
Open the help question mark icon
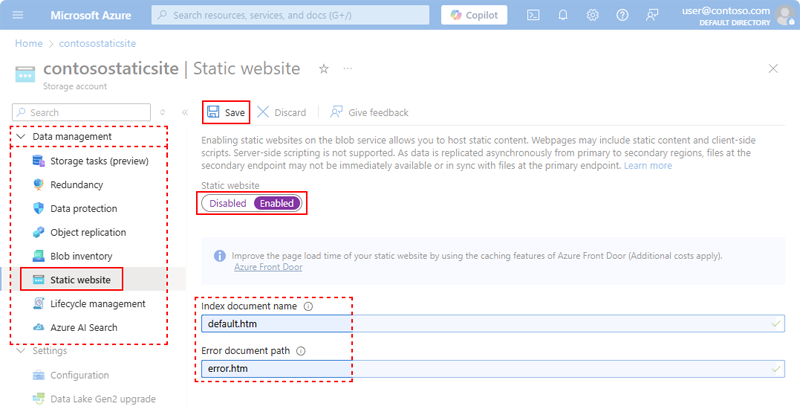pos(622,15)
